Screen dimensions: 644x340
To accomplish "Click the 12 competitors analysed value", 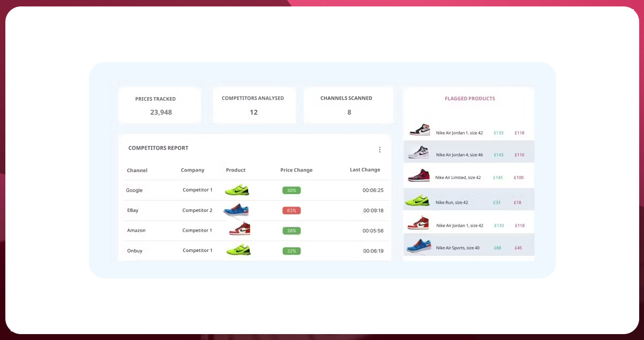I will (253, 113).
